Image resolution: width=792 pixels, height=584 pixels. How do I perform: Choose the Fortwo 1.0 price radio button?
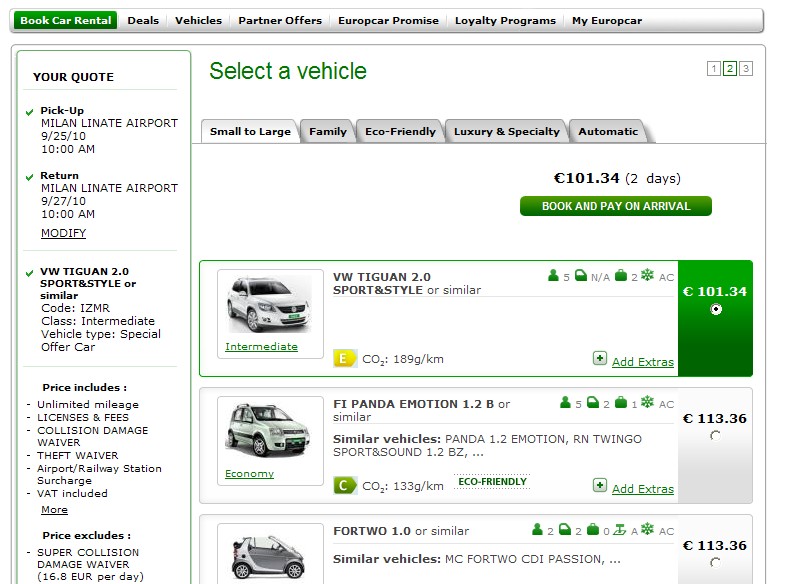[715, 563]
